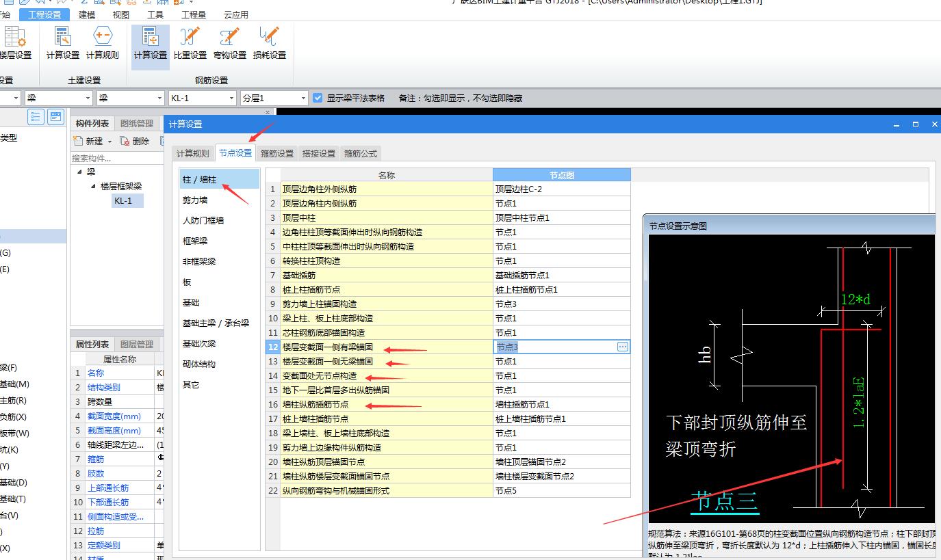Click 12*d value in node diagram
The width and height of the screenshot is (941, 560).
[855, 299]
